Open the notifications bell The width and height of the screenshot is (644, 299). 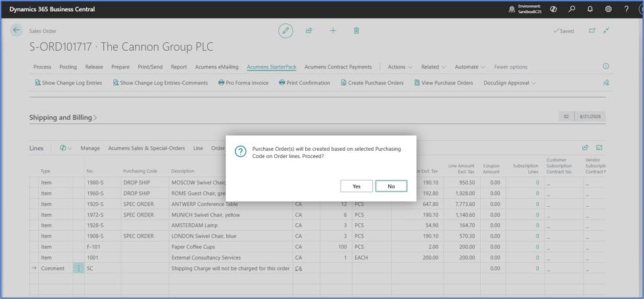pyautogui.click(x=590, y=9)
